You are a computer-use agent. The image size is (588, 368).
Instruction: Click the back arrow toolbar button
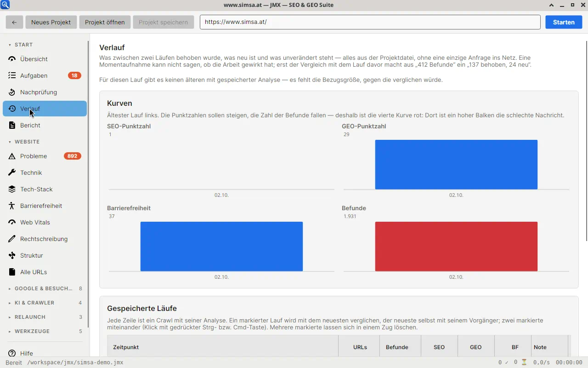click(14, 22)
